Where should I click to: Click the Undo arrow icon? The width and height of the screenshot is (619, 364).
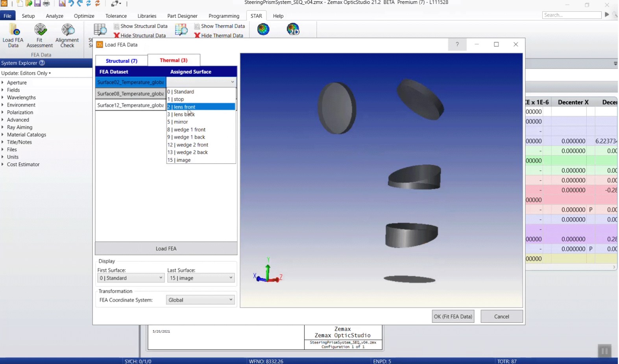click(71, 4)
